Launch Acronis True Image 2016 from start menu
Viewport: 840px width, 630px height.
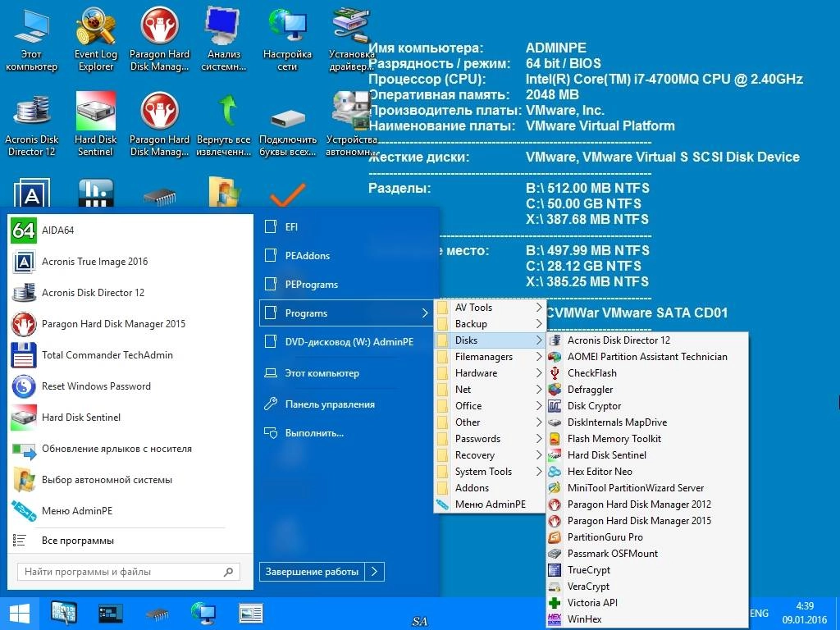pyautogui.click(x=130, y=262)
